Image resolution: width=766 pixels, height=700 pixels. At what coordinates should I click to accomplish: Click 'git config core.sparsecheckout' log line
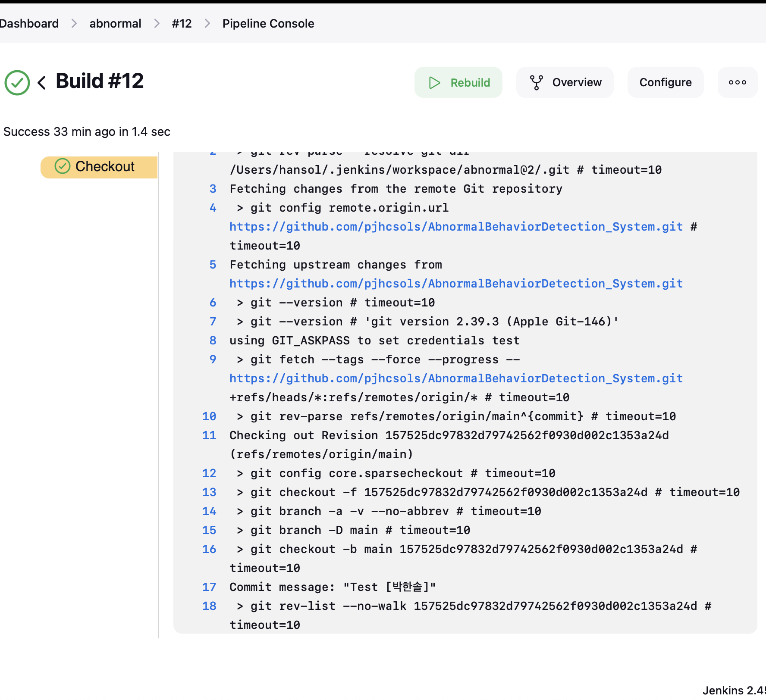coord(396,473)
